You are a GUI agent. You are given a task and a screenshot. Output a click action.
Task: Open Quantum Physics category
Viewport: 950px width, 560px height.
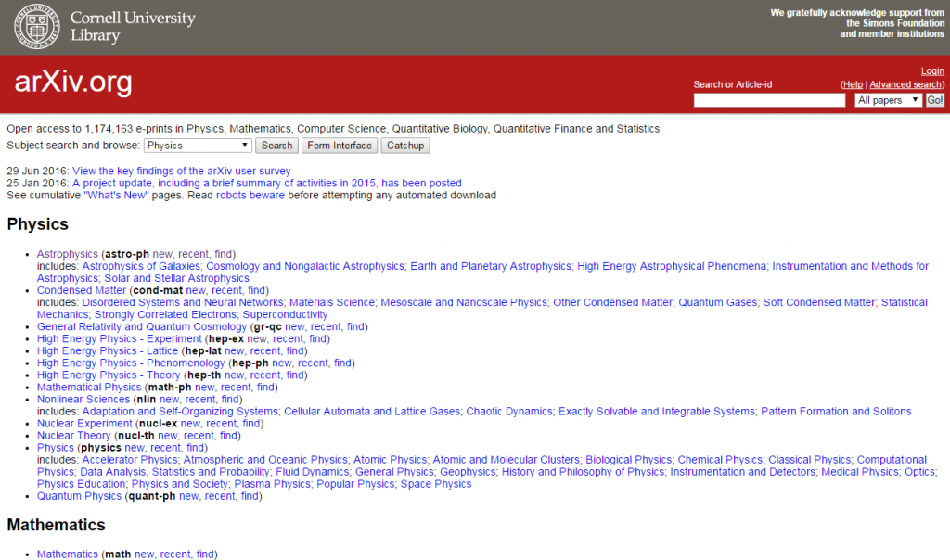pos(80,496)
